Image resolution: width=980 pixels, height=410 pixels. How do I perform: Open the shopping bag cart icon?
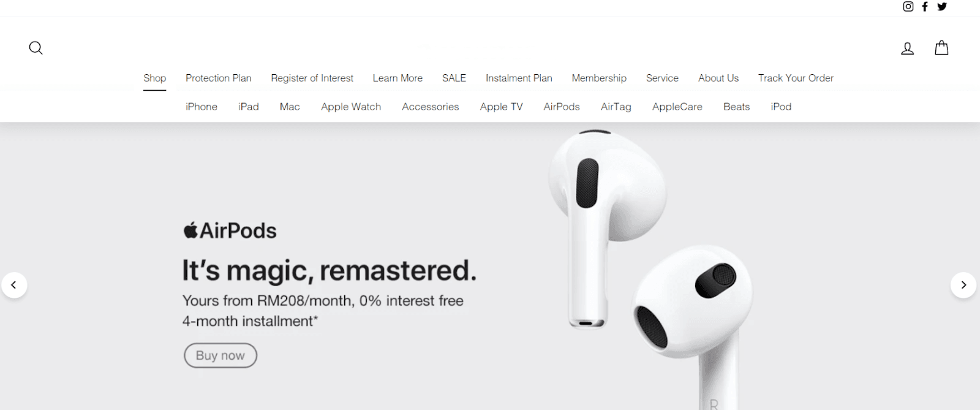tap(941, 47)
